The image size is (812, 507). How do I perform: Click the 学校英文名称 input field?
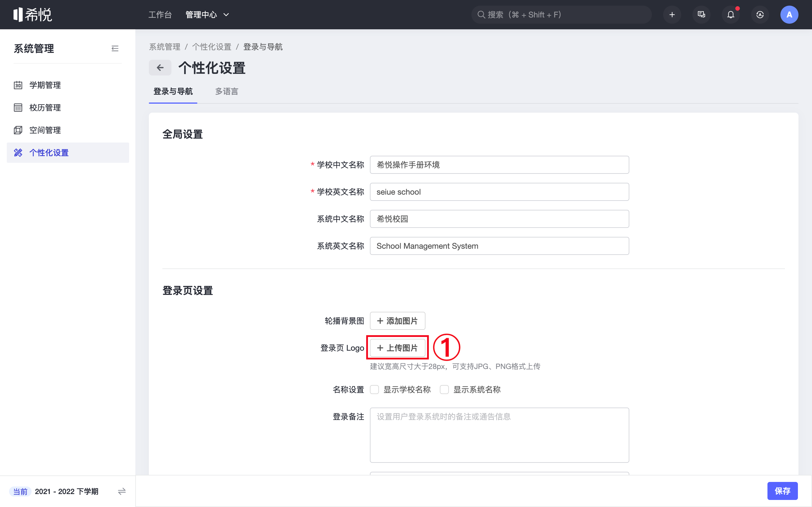tap(499, 192)
